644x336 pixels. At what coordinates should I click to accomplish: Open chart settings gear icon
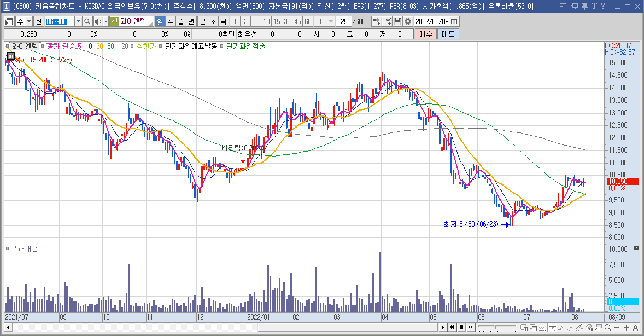click(x=408, y=21)
